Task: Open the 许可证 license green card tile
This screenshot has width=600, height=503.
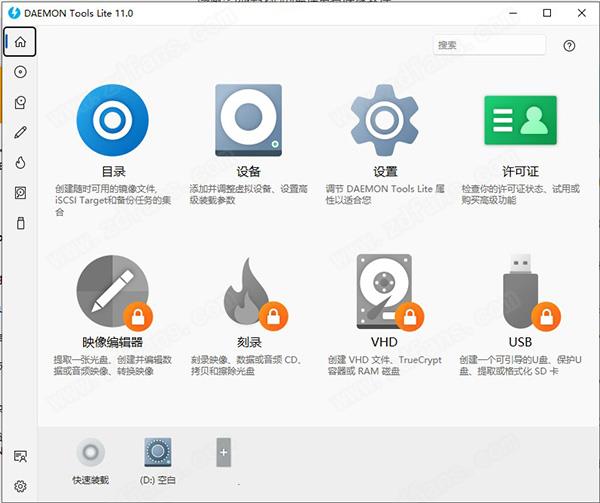Action: 520,120
